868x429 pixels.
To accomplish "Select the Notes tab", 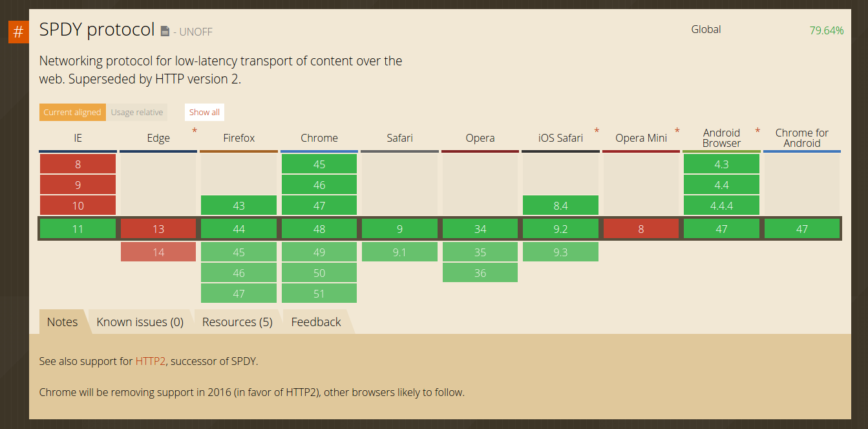I will pyautogui.click(x=62, y=322).
